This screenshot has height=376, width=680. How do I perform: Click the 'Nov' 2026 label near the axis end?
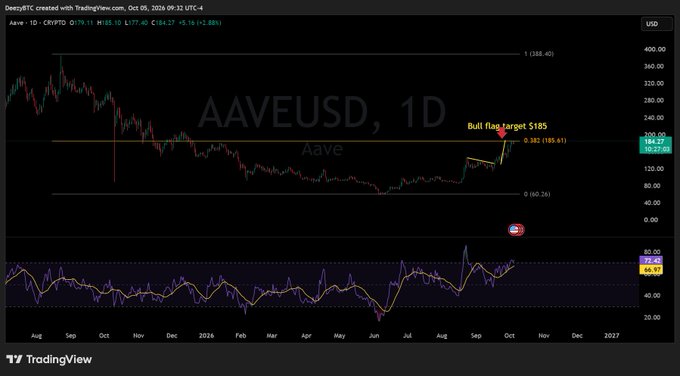(x=544, y=336)
